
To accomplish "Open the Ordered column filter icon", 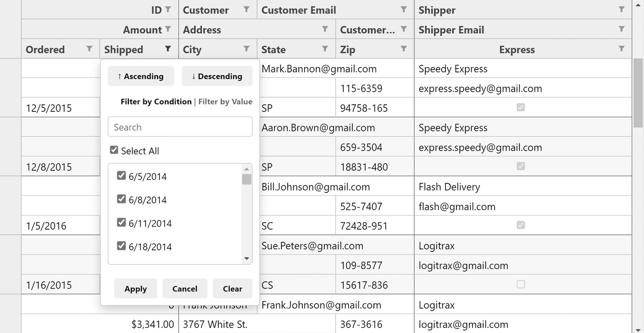I will tap(90, 49).
